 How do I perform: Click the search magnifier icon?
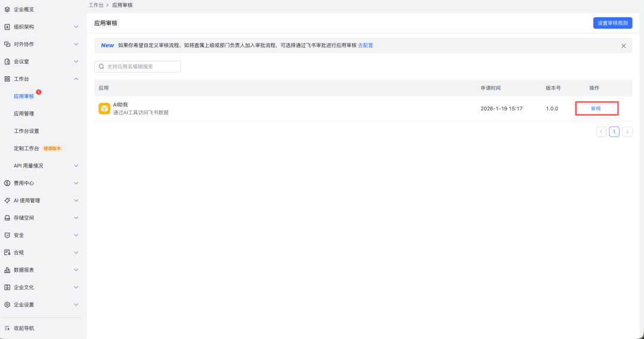click(101, 67)
